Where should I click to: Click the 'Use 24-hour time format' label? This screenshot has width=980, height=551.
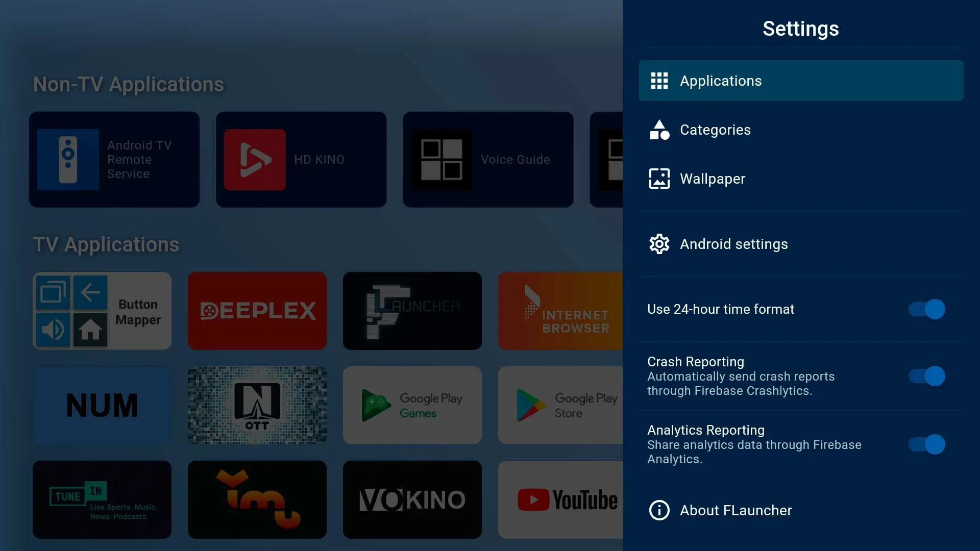click(720, 309)
